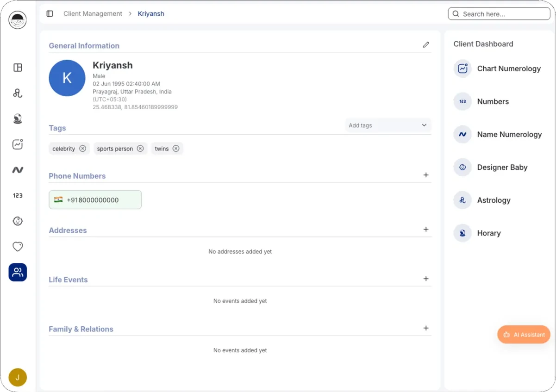Click the Chart Numerology dashboard icon
Viewport: 556px width, 392px height.
coord(462,68)
